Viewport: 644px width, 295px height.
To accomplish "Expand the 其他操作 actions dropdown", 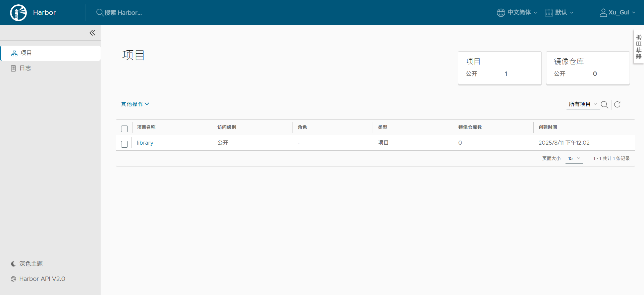I will pos(135,104).
